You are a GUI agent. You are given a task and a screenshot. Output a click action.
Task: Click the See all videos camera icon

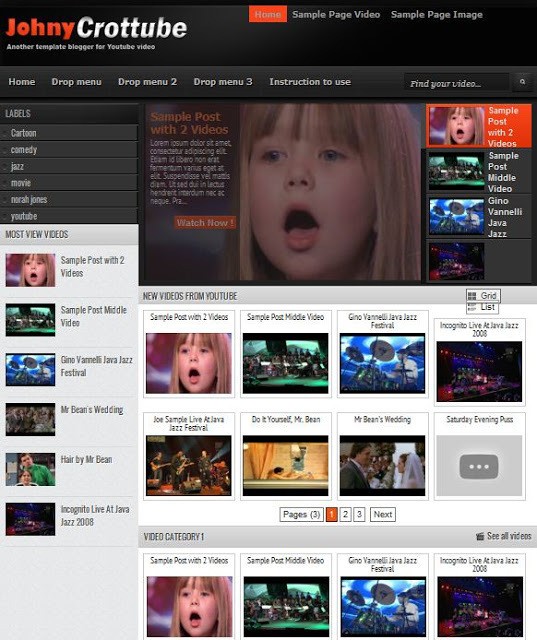[480, 536]
